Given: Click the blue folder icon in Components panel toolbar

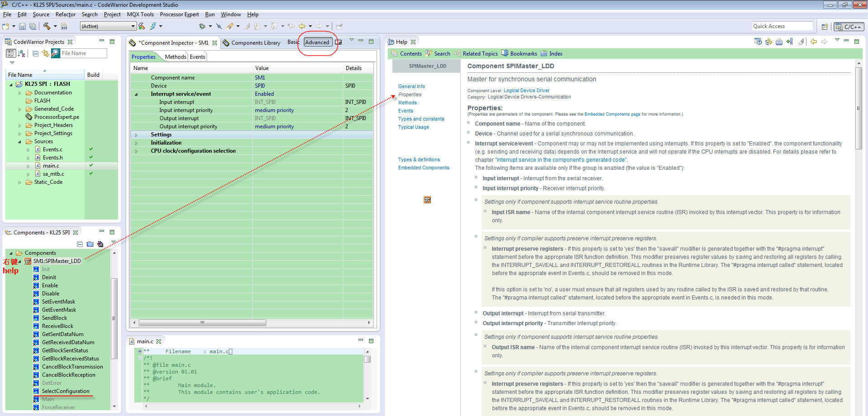Looking at the screenshot, I should [x=90, y=244].
